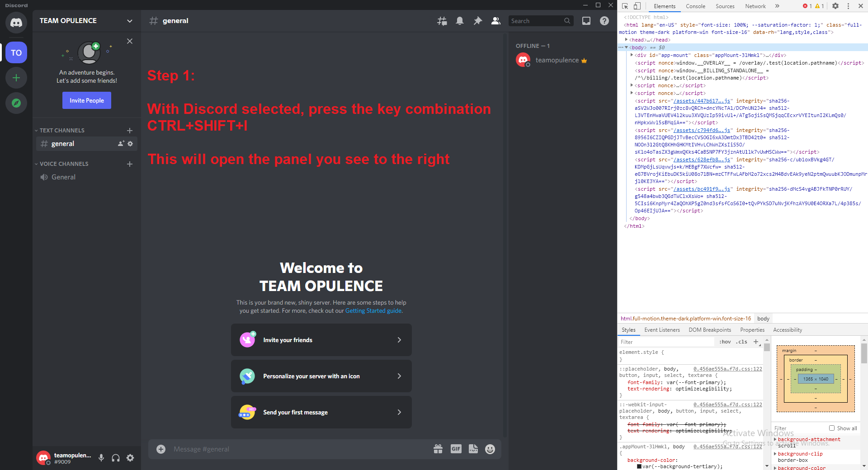The width and height of the screenshot is (868, 470).
Task: Join the General voice channel
Action: coord(87,177)
